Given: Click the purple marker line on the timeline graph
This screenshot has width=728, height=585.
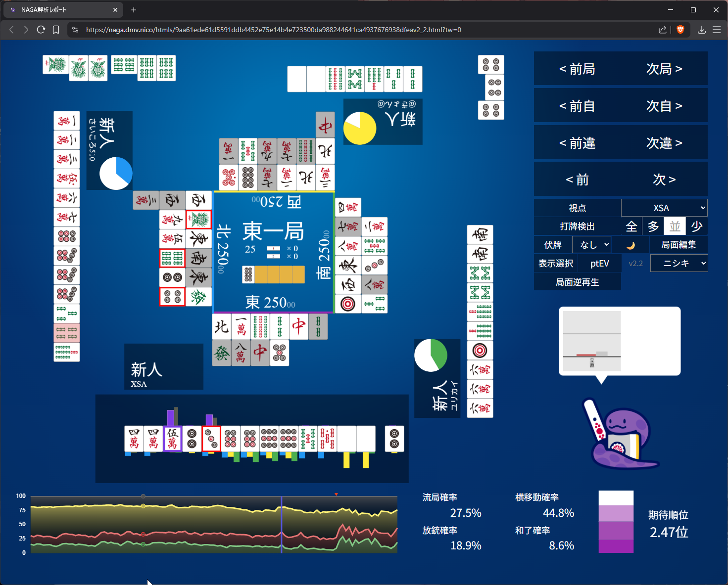Looking at the screenshot, I should 281,524.
